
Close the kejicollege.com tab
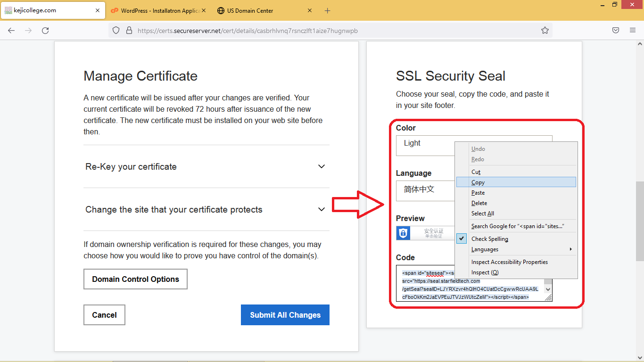point(98,10)
